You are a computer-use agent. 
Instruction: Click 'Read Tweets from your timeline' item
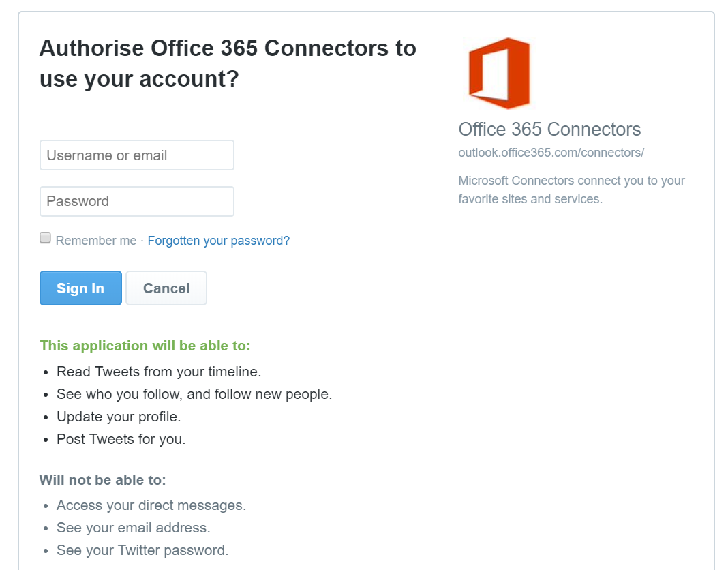pyautogui.click(x=159, y=372)
